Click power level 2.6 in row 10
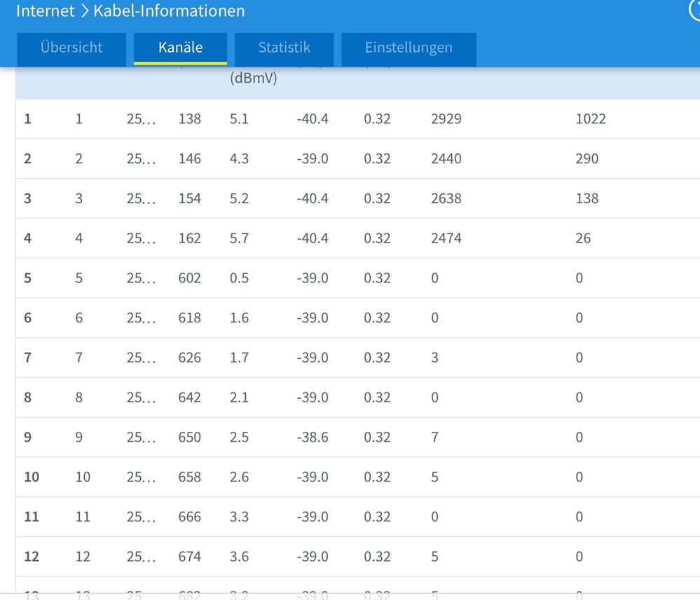 (x=239, y=477)
